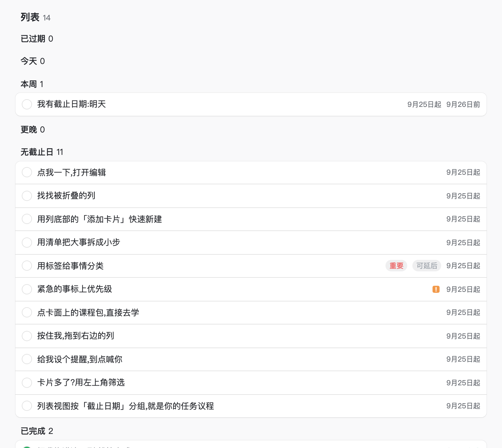Collapse the 已过期 group header
502x448 pixels.
[x=37, y=39]
